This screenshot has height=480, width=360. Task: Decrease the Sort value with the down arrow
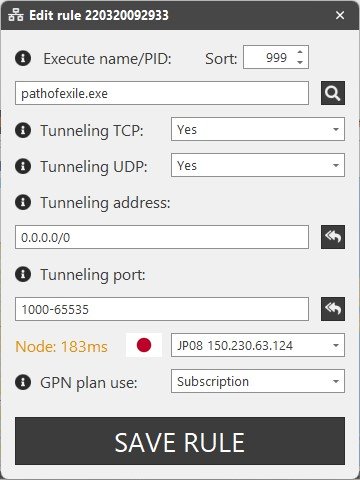coord(300,62)
